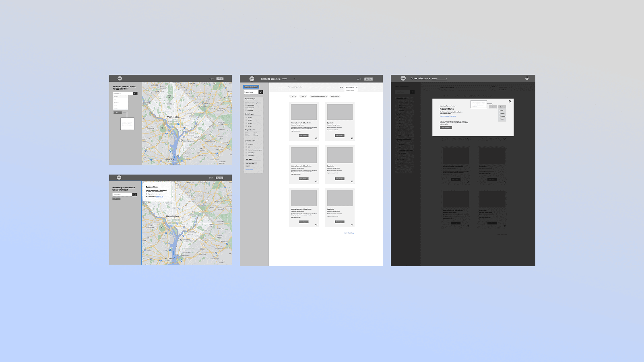Click the search magnifier in the top-left map wireframe
Image resolution: width=644 pixels, height=362 pixels.
[135, 94]
